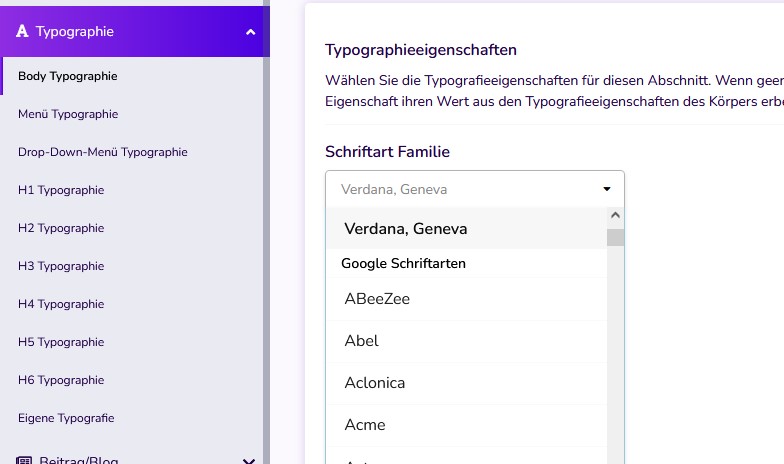The height and width of the screenshot is (464, 784).
Task: Click the Typographieeigenschaften heading
Action: [x=420, y=50]
